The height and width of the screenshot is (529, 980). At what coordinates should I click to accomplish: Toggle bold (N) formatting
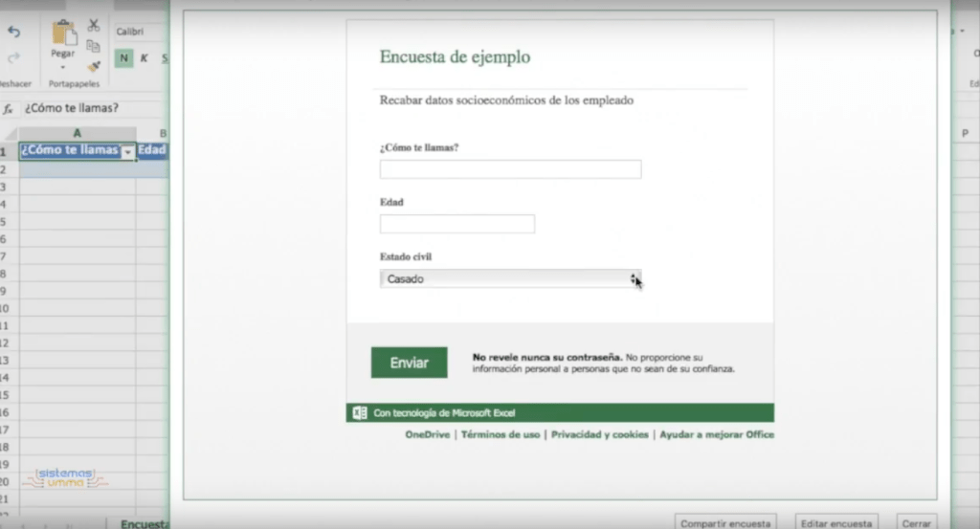(x=123, y=58)
